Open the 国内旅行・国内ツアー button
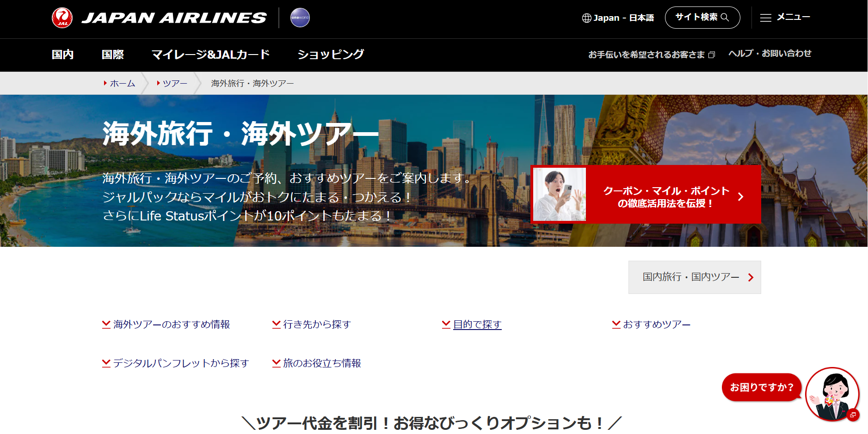This screenshot has height=434, width=868. click(694, 277)
